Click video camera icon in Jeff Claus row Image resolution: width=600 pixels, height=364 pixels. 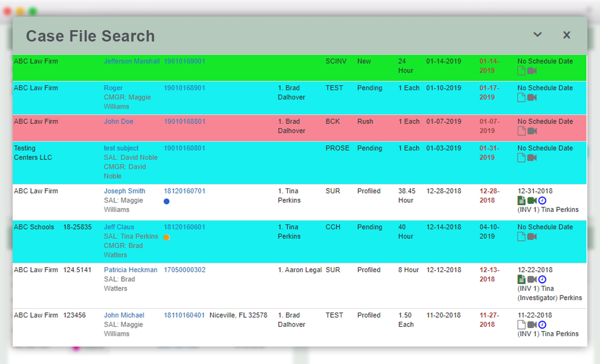coord(532,236)
